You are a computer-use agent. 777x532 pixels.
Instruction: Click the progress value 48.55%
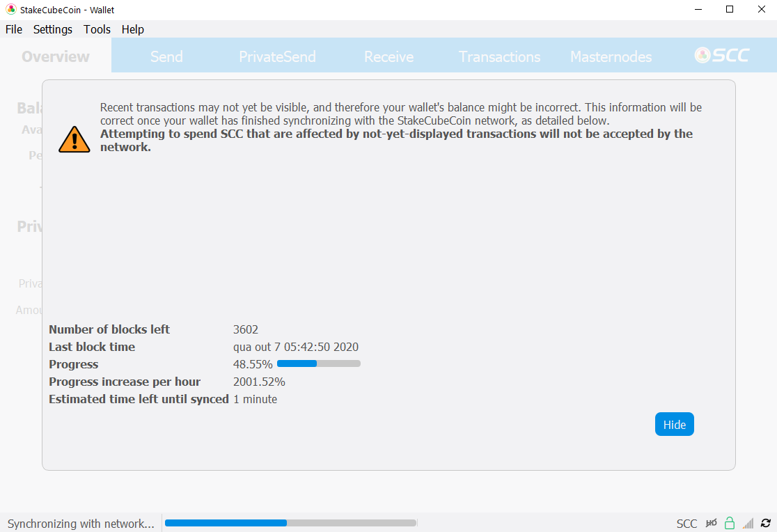click(253, 364)
